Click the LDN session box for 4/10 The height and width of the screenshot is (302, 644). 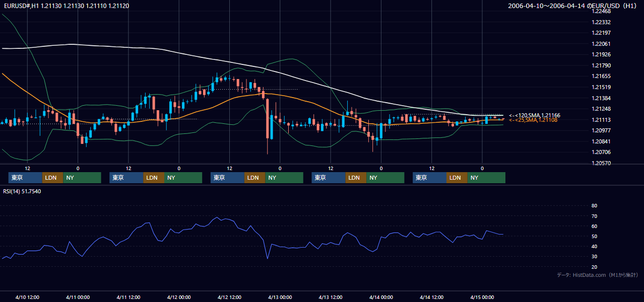pos(52,178)
